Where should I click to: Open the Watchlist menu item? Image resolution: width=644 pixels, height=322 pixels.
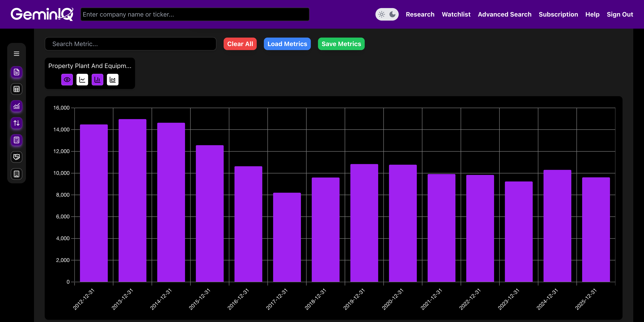pos(456,14)
